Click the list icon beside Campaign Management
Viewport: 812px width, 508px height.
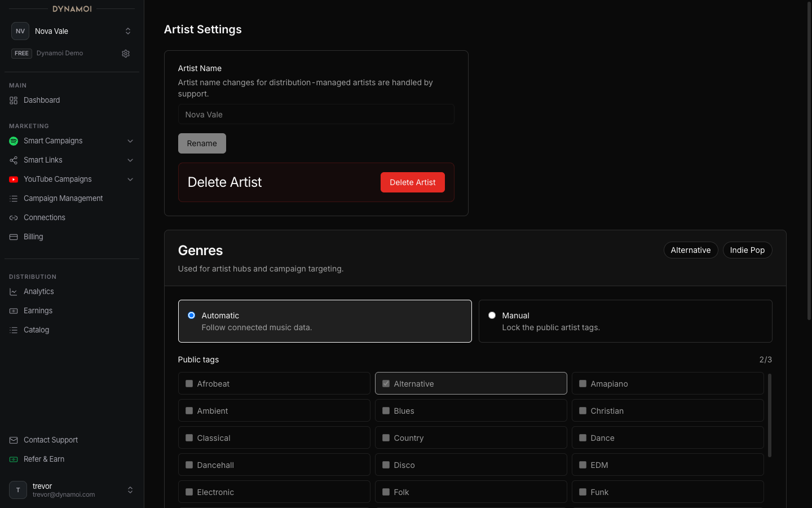point(14,199)
